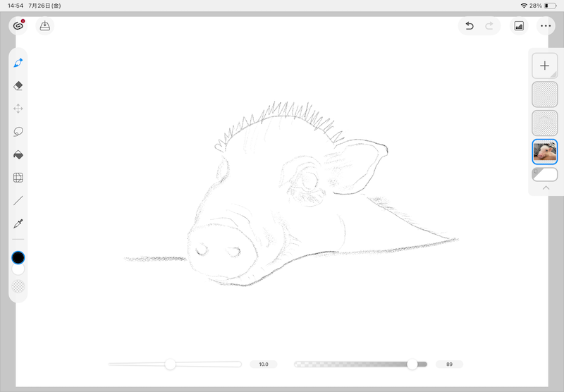Open the three-dot more options menu
The image size is (564, 392).
(546, 26)
